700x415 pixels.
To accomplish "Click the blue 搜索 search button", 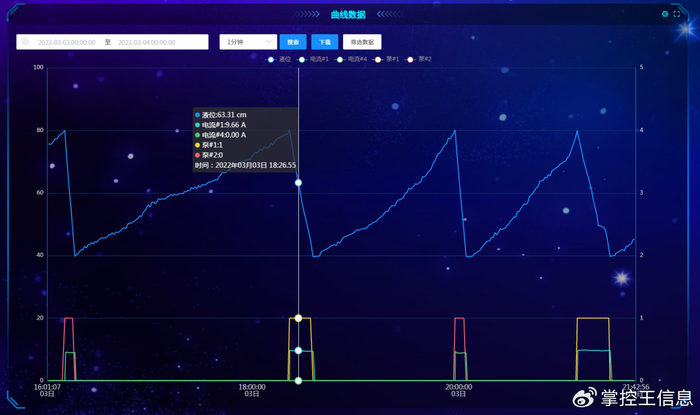I will [x=293, y=42].
